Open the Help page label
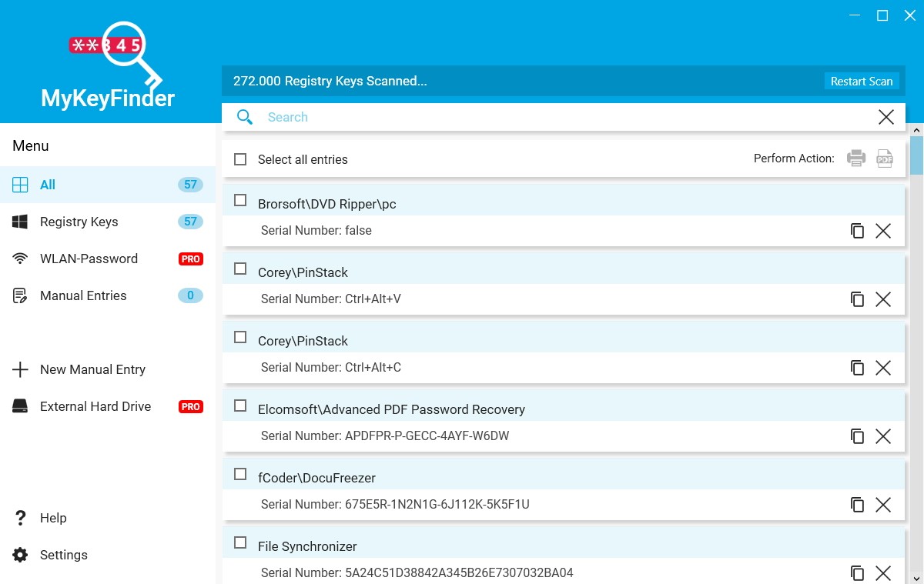The width and height of the screenshot is (924, 584). pyautogui.click(x=53, y=518)
